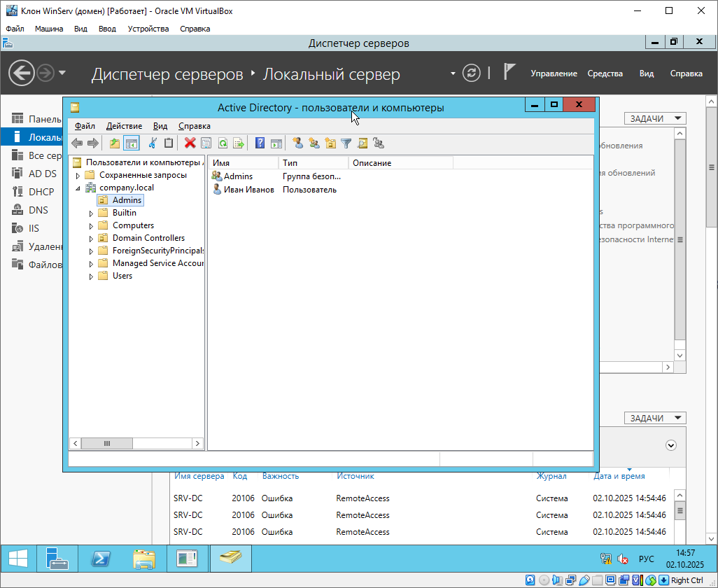This screenshot has width=718, height=588.
Task: Open VirtualBox Устройства menu
Action: [x=148, y=29]
